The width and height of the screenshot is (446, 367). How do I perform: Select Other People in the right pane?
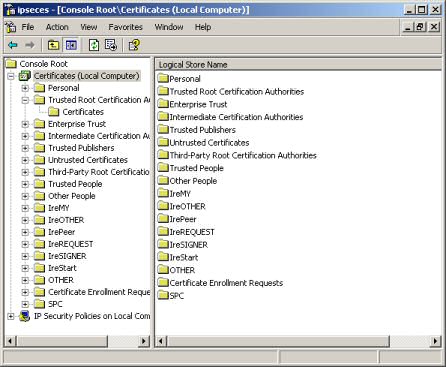193,181
